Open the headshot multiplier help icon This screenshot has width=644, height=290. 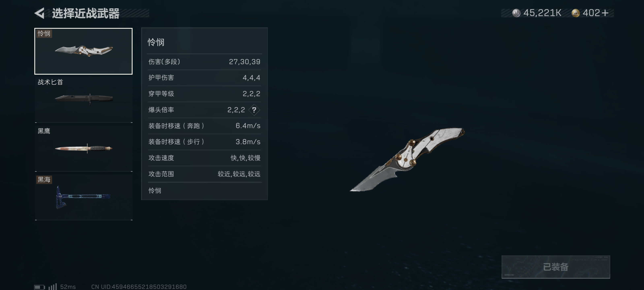pyautogui.click(x=254, y=110)
